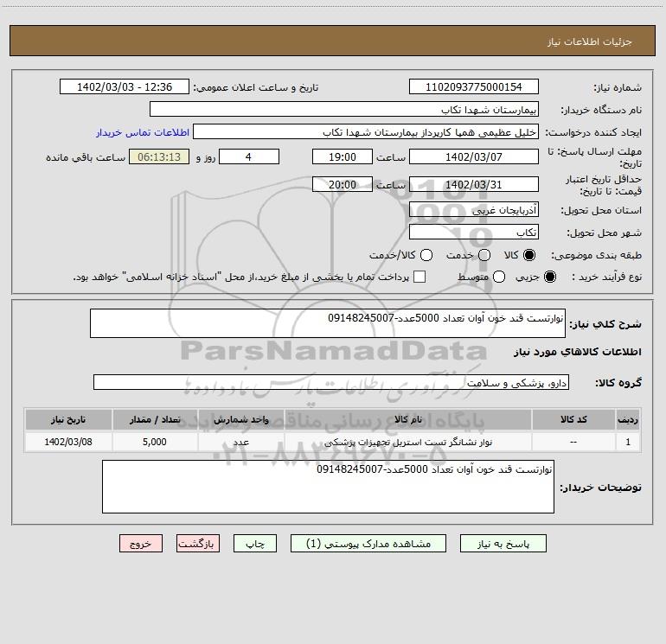Click the remaining days field showing 4
The height and width of the screenshot is (644, 666).
[249, 156]
